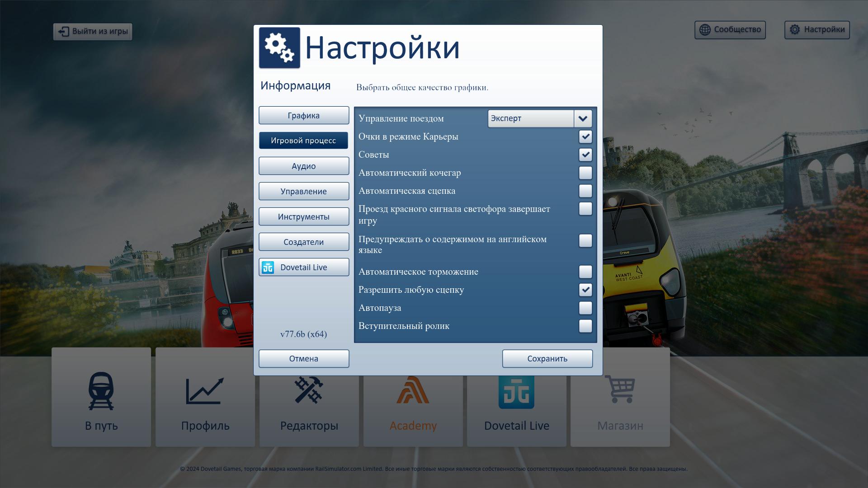Disable Очки в режиме Карьеры checkbox
The image size is (868, 488).
pos(585,136)
